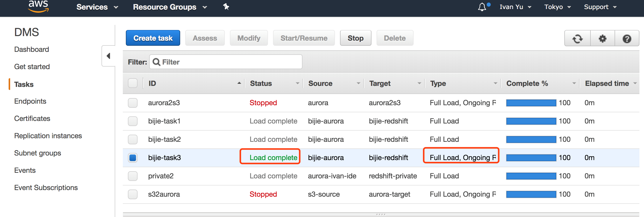This screenshot has height=217, width=644.
Task: Go to Event Subscriptions
Action: 46,188
